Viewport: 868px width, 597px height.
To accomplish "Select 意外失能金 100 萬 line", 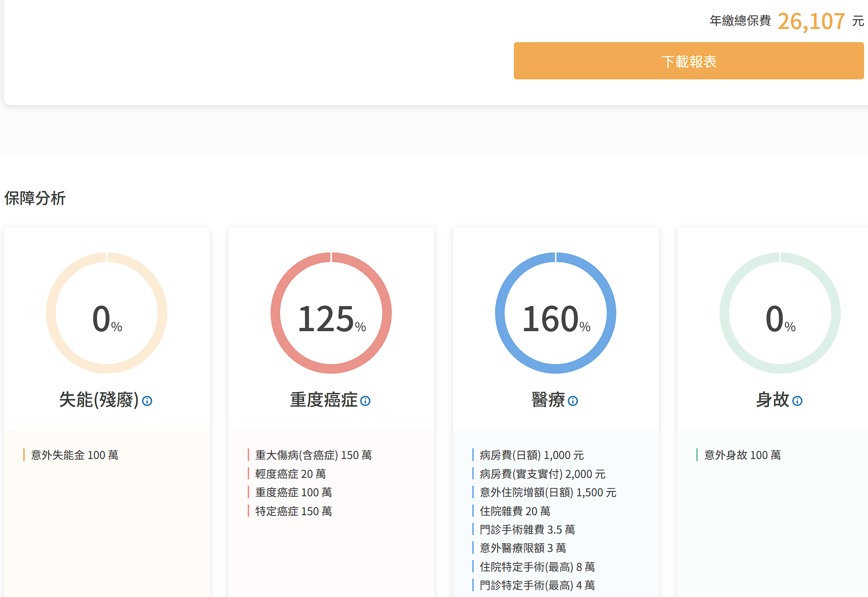I will coord(75,455).
